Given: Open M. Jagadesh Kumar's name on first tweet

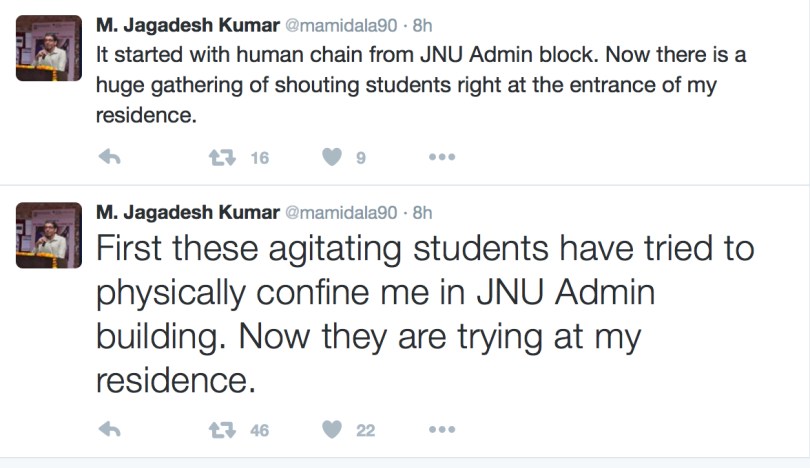Looking at the screenshot, I should pos(187,23).
